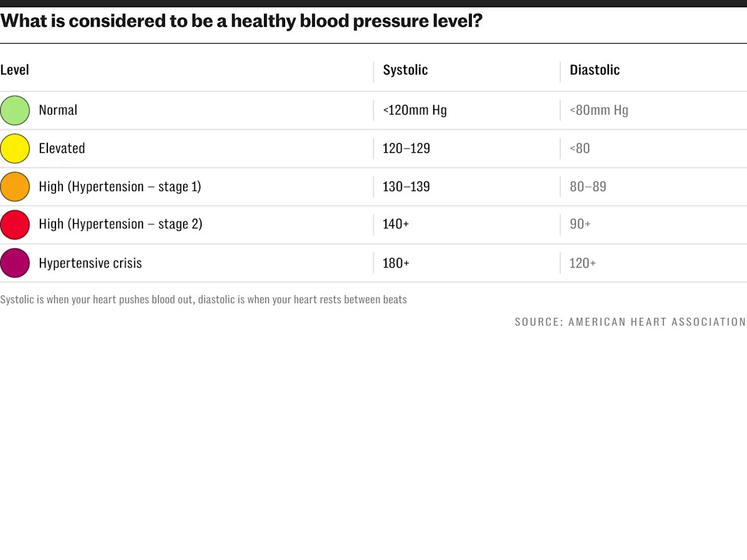Click the 130–139 systolic value
Viewport: 747px width, 560px height.
point(406,186)
